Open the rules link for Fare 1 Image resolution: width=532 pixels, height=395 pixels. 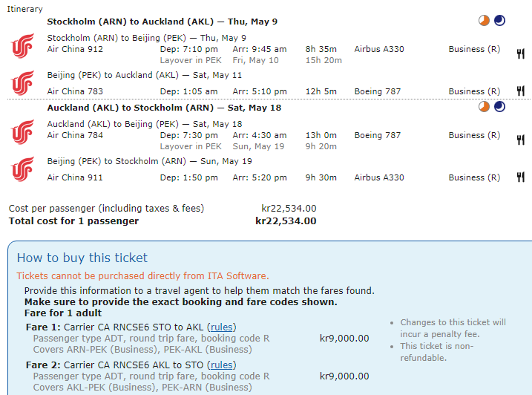point(222,327)
